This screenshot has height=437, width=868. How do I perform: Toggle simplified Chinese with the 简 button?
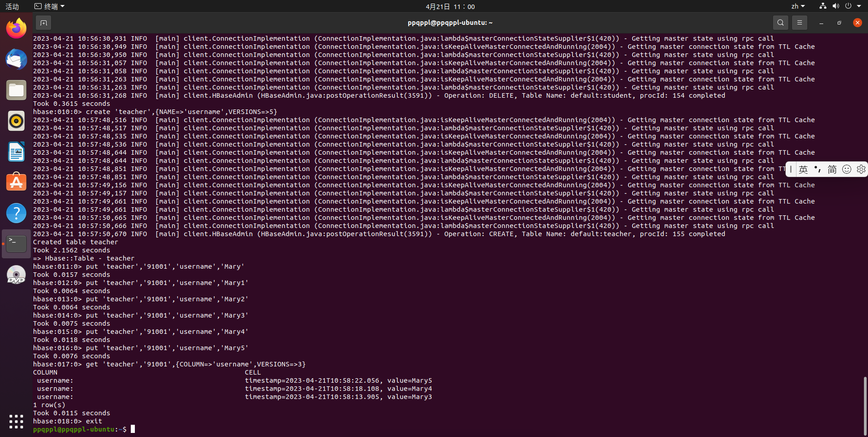coord(832,169)
